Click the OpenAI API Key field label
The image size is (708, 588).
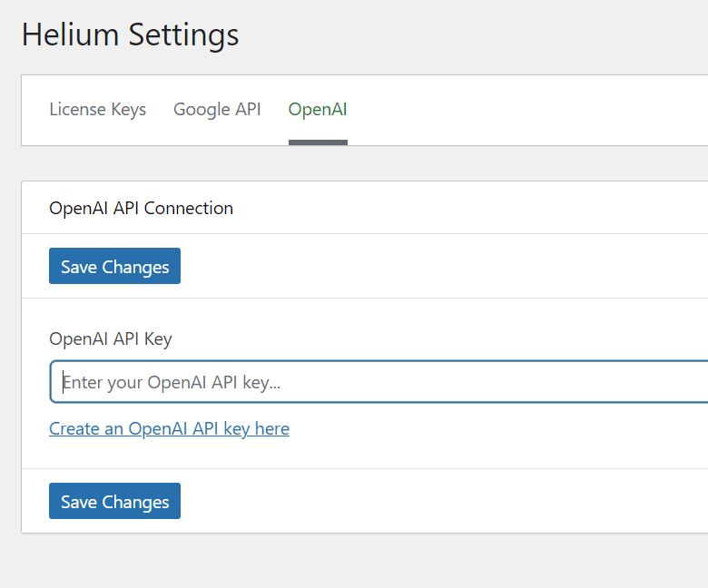pos(111,338)
